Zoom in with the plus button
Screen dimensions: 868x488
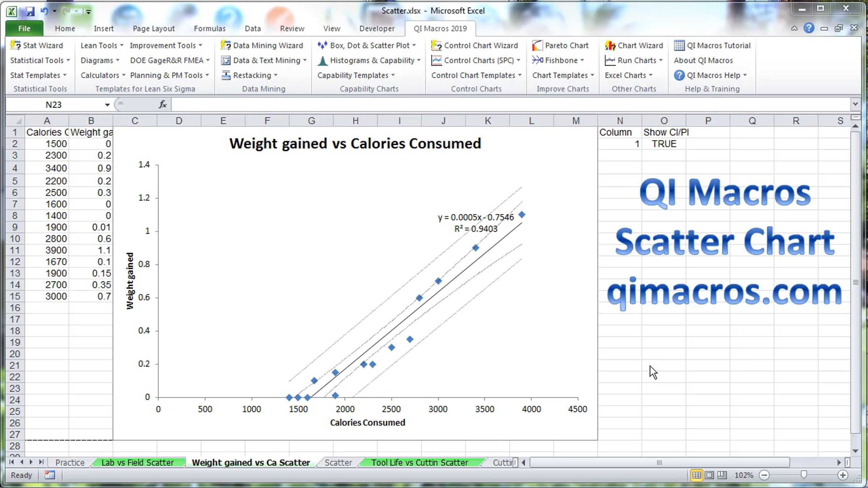tap(843, 475)
